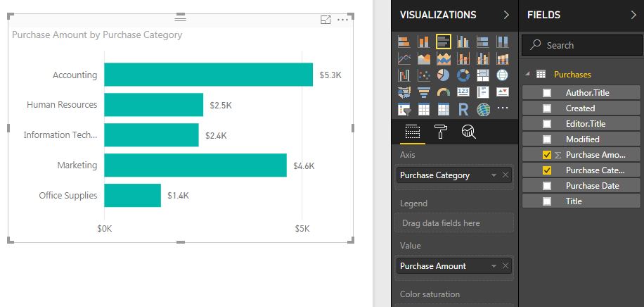Collapse the Visualizations pane chevron

506,15
